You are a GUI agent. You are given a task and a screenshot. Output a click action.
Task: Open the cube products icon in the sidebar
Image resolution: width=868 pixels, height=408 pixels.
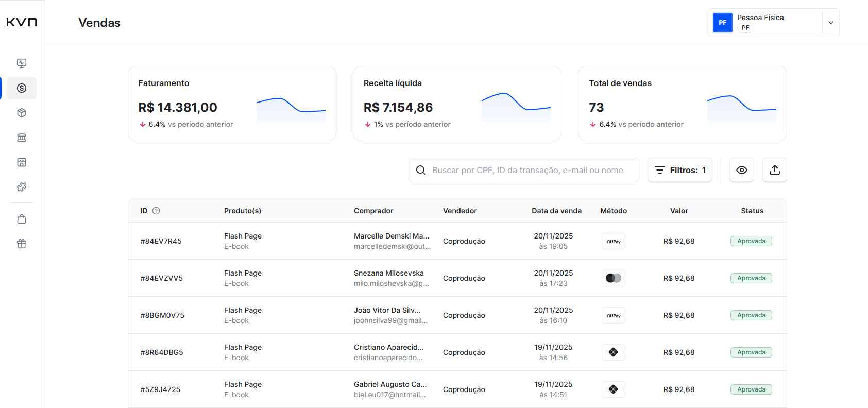22,113
